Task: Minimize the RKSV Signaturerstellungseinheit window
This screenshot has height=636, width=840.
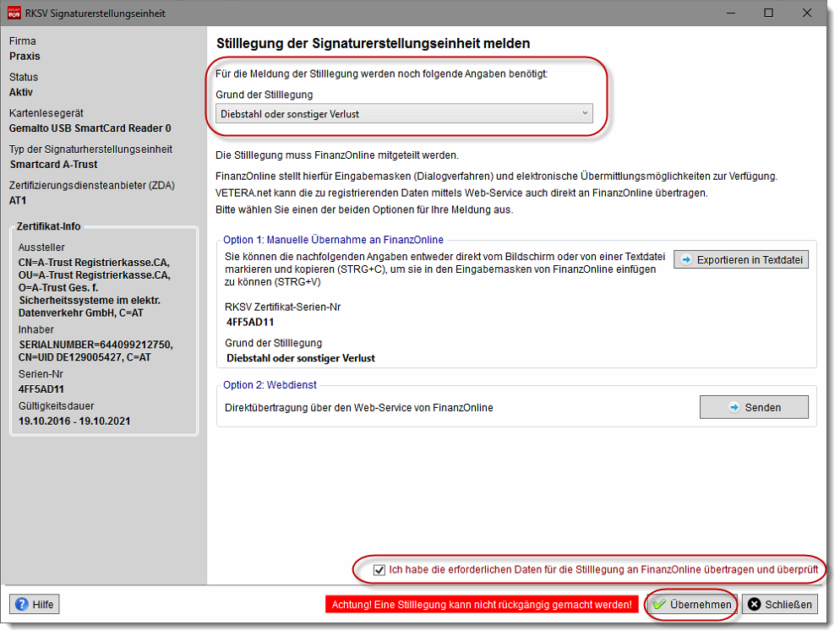Action: pyautogui.click(x=728, y=14)
